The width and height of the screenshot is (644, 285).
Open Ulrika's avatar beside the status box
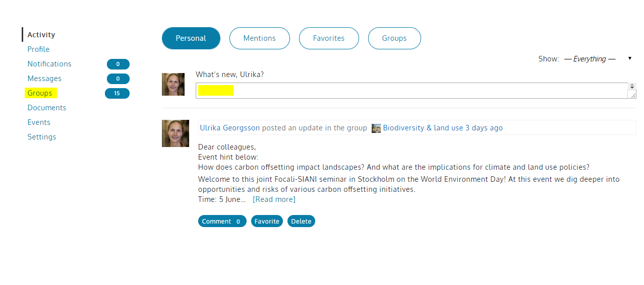(173, 84)
